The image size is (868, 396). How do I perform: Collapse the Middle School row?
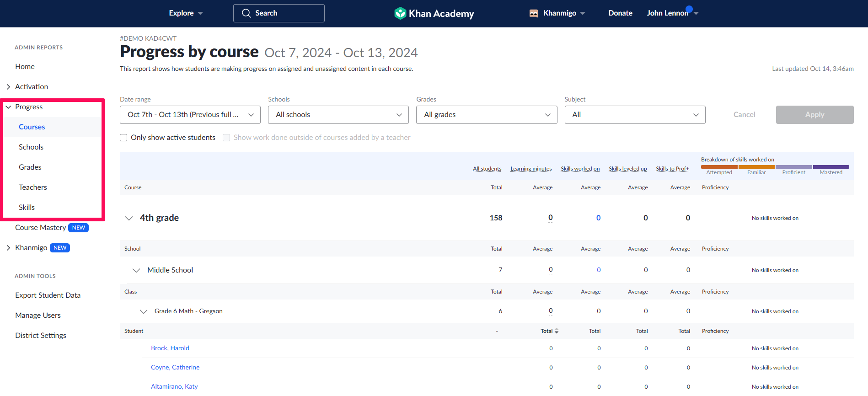(x=136, y=270)
